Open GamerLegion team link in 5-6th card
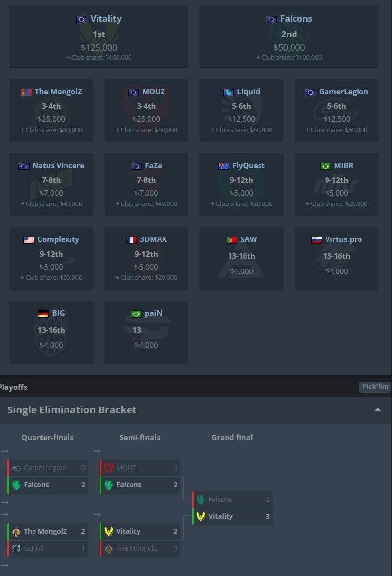This screenshot has width=392, height=576. [343, 92]
